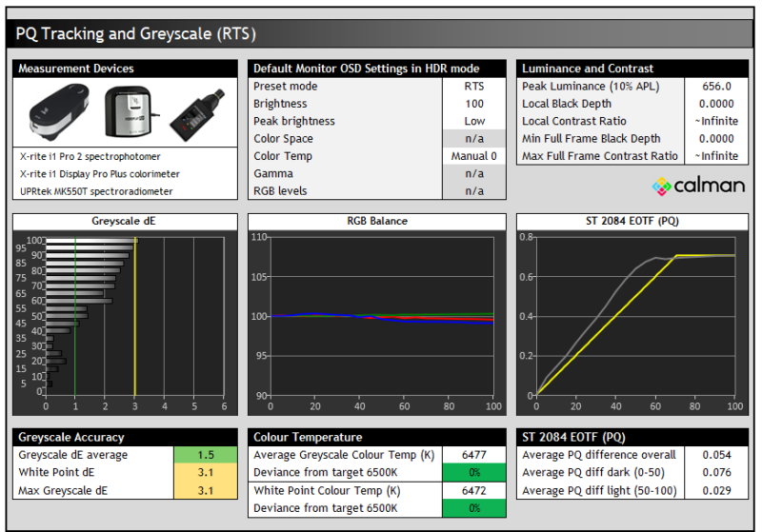Click the Color Temp value Manual 0
This screenshot has width=762, height=532.
coord(473,156)
